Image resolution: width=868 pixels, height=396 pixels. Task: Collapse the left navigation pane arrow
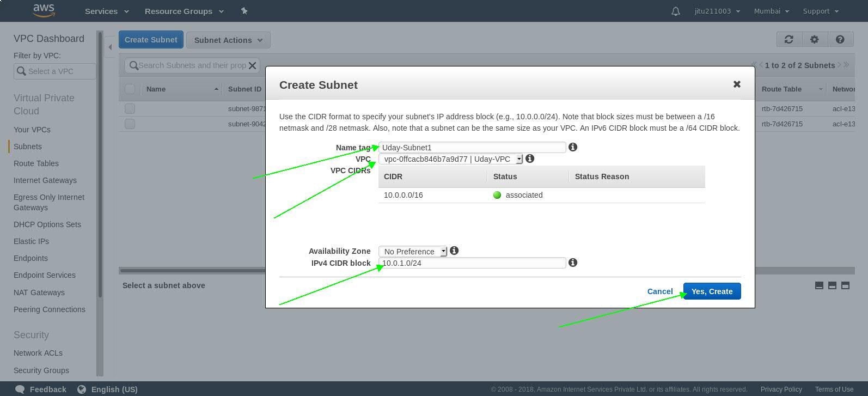pyautogui.click(x=110, y=47)
